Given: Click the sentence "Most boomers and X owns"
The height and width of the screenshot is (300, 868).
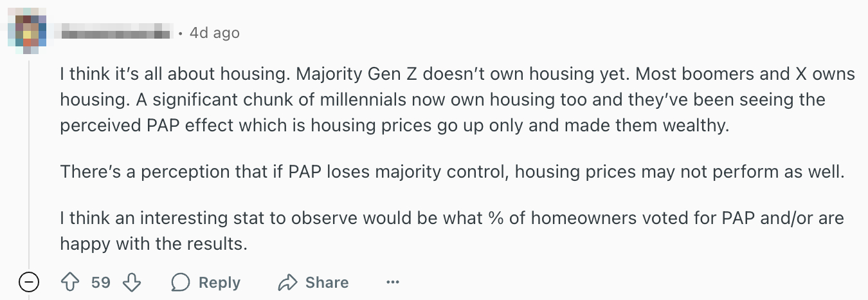Looking at the screenshot, I should coord(746,75).
